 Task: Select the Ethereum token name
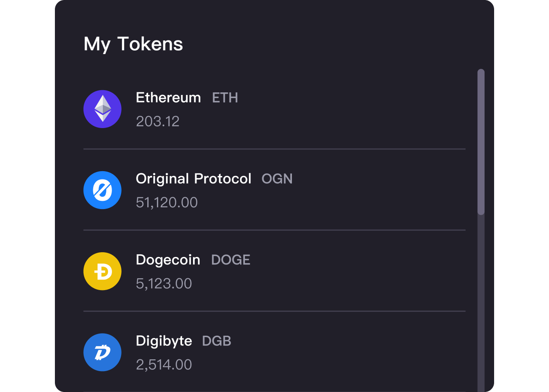click(168, 98)
